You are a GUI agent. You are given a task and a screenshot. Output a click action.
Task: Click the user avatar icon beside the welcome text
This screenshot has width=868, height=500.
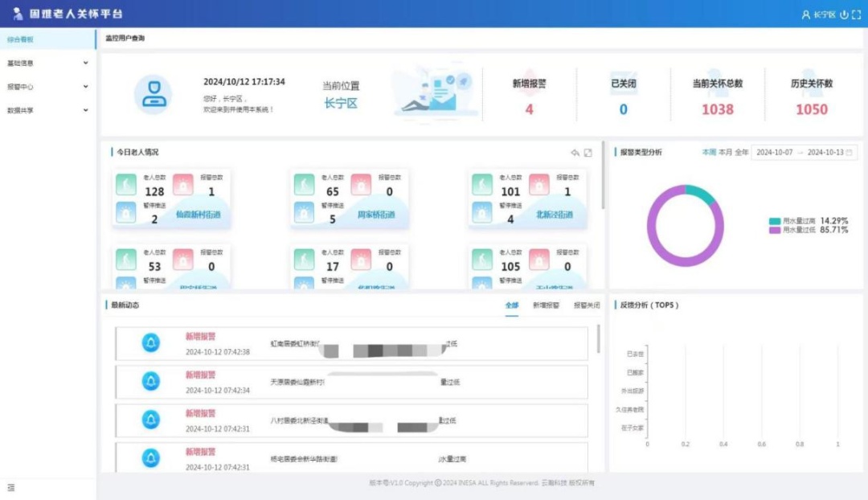coord(153,94)
